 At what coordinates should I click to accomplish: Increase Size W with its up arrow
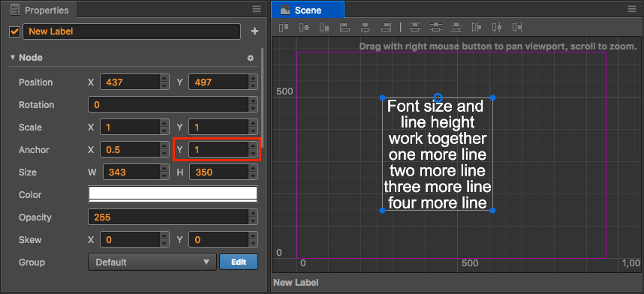coord(164,168)
